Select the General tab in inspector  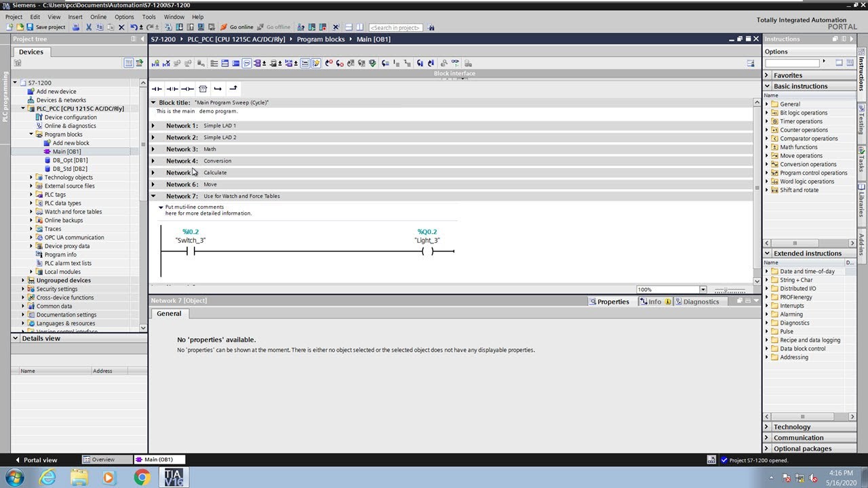169,313
